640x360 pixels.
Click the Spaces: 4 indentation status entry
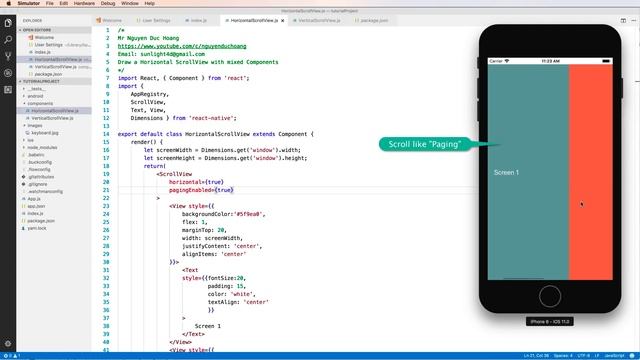563,356
